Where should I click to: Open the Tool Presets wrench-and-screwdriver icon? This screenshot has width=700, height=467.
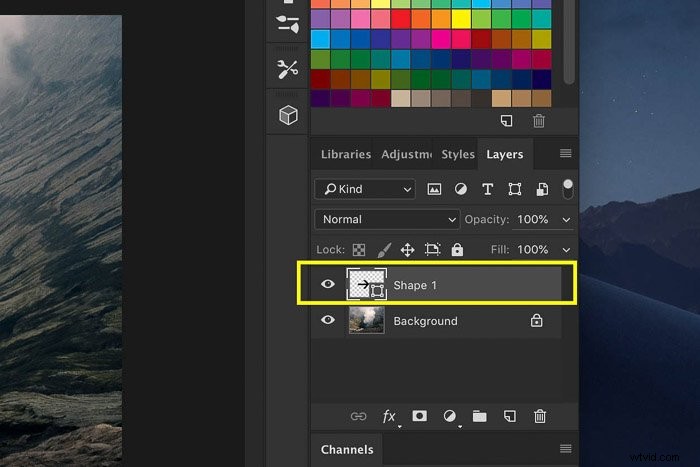pos(288,69)
